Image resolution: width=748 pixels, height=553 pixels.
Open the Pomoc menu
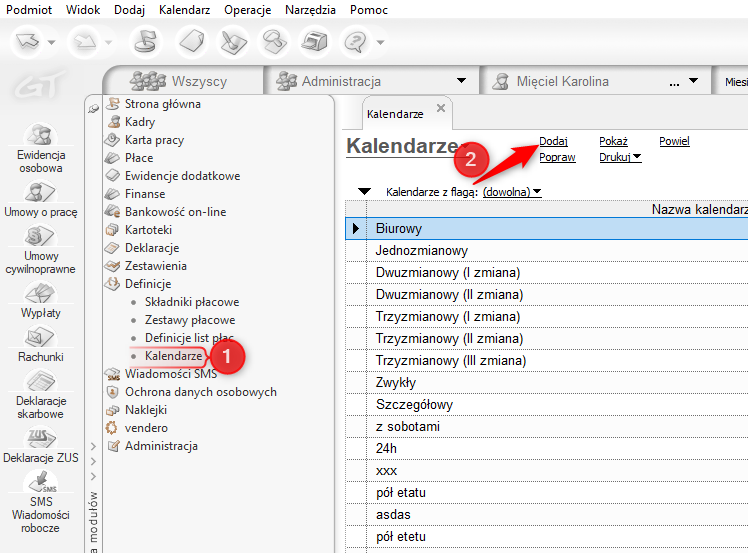coord(369,10)
